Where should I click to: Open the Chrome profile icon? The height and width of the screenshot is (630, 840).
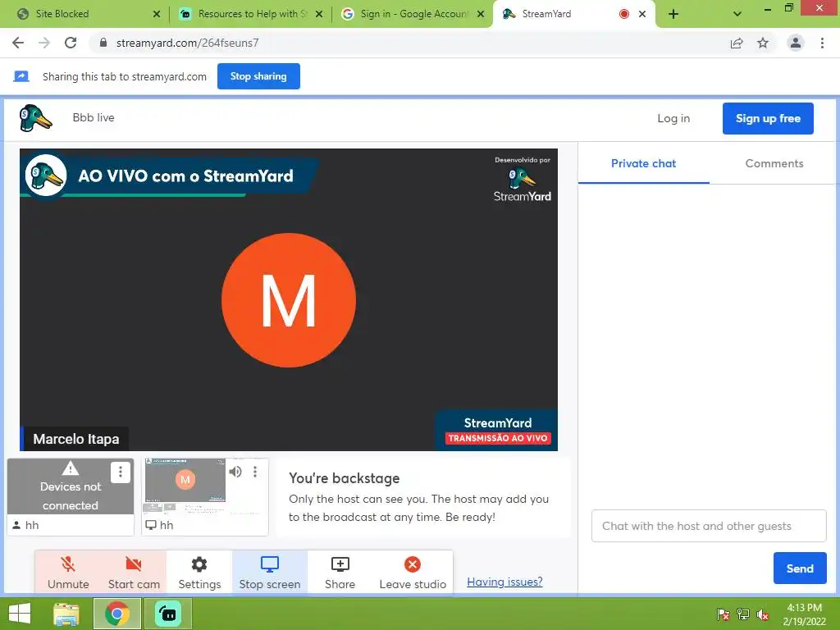point(796,43)
